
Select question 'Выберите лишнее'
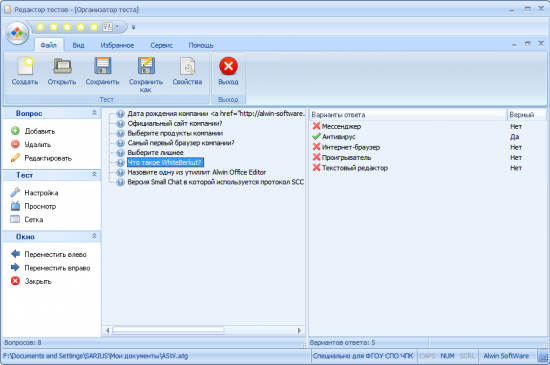[155, 153]
